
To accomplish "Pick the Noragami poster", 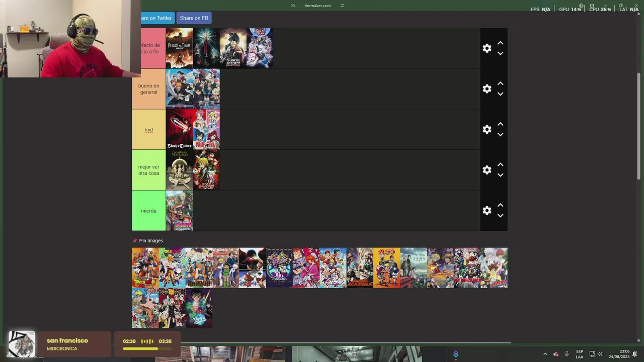I will click(x=414, y=267).
